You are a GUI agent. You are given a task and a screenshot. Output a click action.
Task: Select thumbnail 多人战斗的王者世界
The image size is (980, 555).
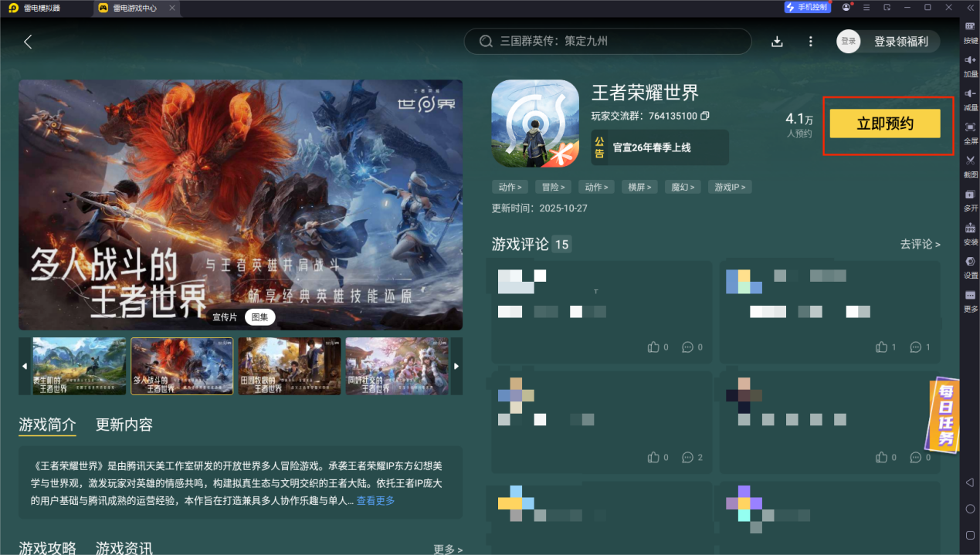182,366
